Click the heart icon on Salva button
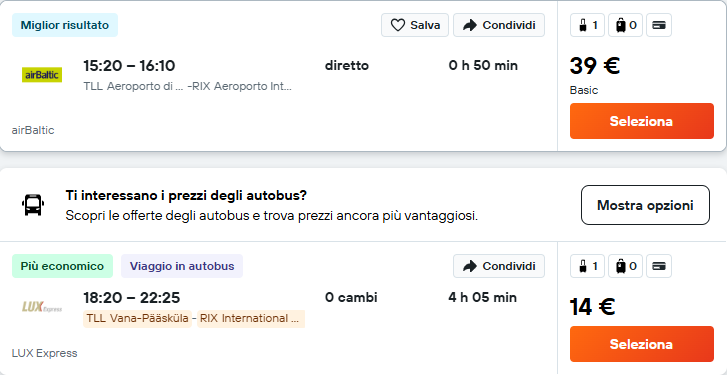This screenshot has height=375, width=727. tap(398, 25)
